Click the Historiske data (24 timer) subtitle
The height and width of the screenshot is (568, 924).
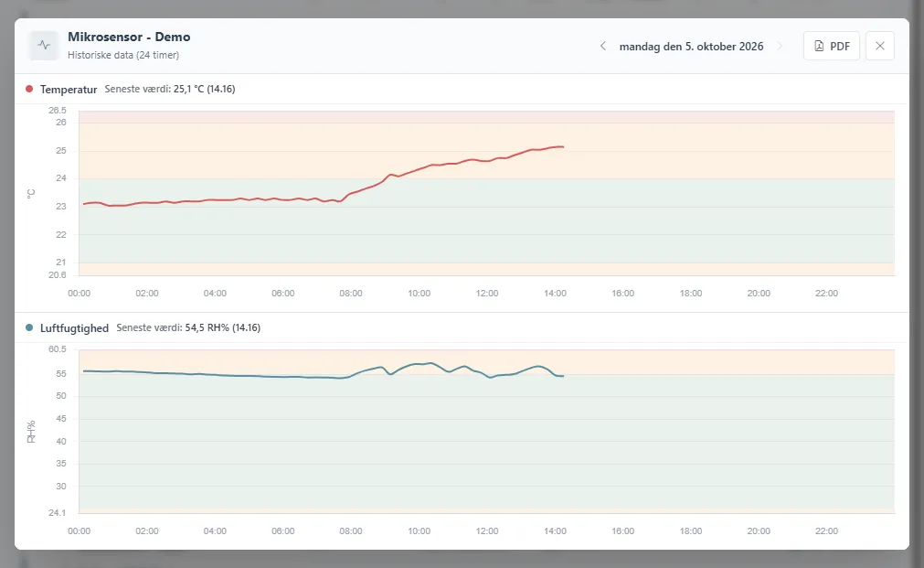pos(123,56)
